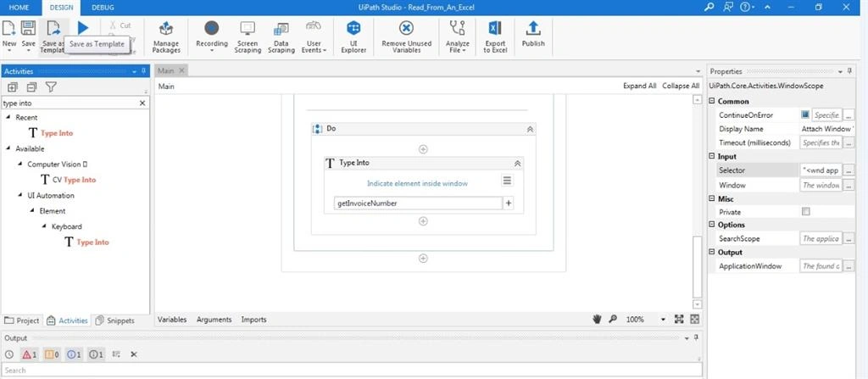Open the Imports pane

pyautogui.click(x=253, y=320)
